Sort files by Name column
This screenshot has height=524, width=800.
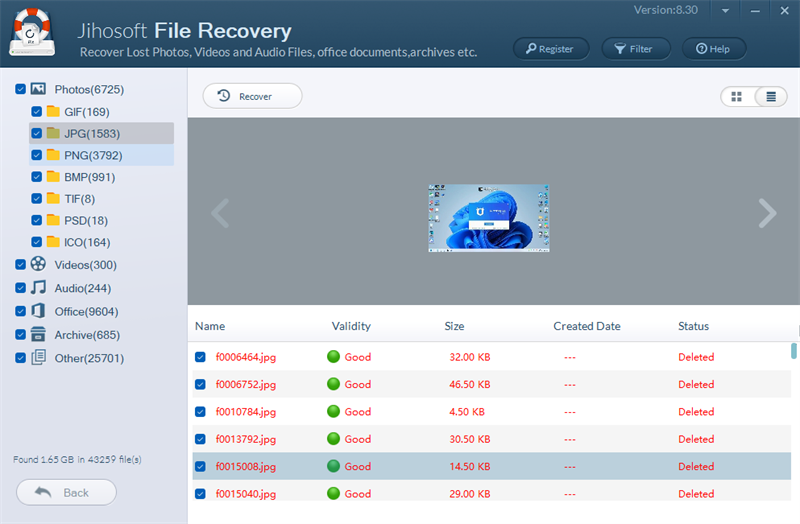click(210, 326)
